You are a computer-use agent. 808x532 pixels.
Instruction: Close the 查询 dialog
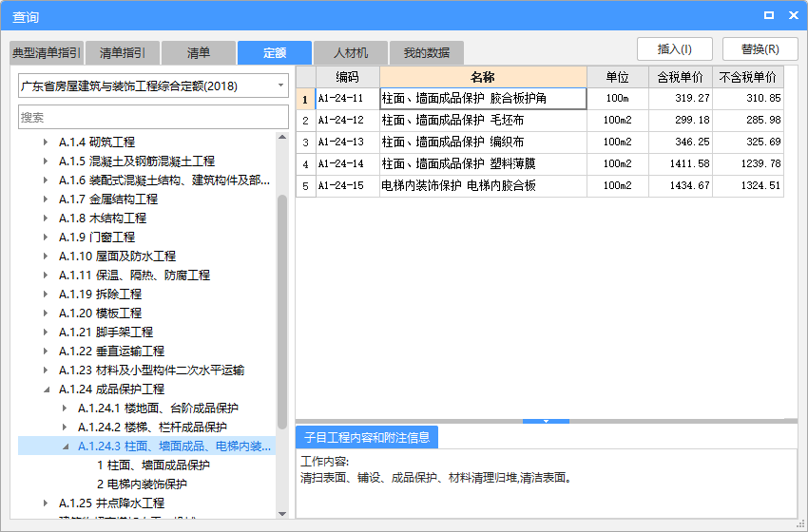tap(794, 15)
